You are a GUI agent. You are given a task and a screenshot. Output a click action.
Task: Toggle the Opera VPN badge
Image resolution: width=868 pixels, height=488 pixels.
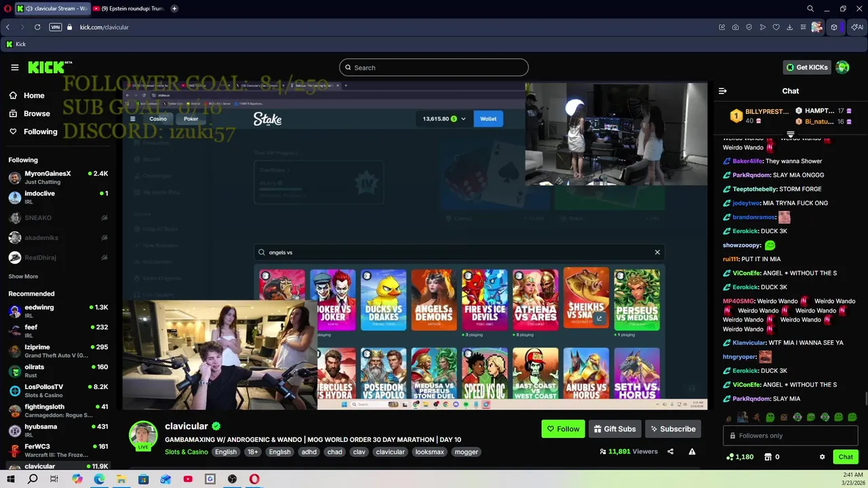point(56,27)
